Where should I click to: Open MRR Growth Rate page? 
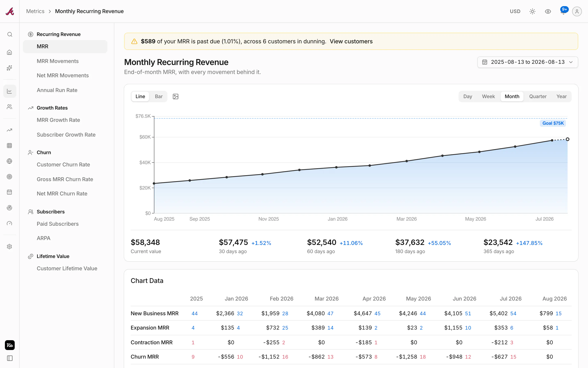click(x=58, y=120)
